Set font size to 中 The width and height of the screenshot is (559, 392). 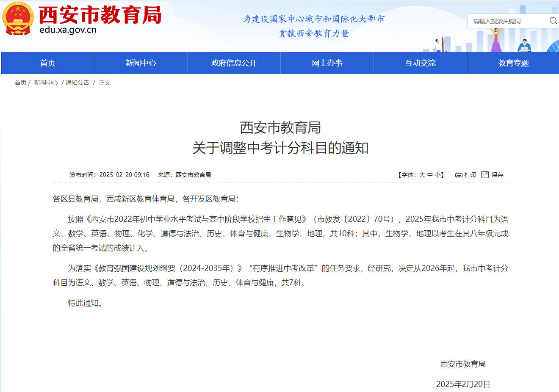point(430,175)
